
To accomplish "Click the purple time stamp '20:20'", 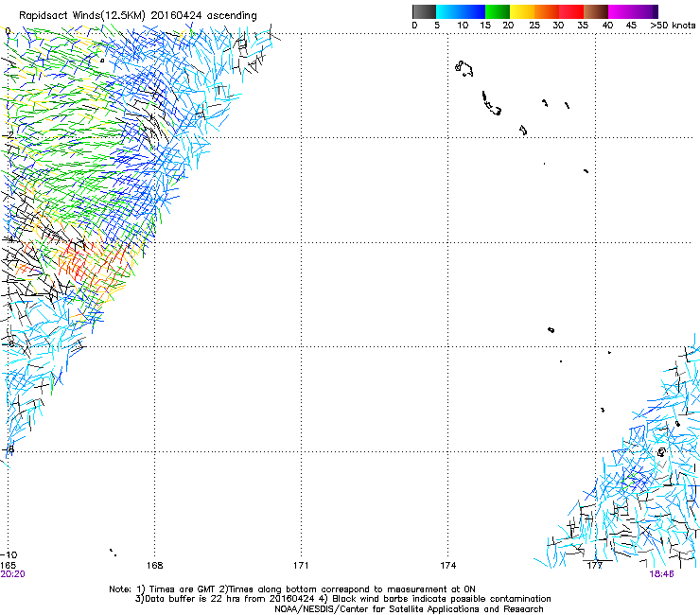I will pos(12,574).
